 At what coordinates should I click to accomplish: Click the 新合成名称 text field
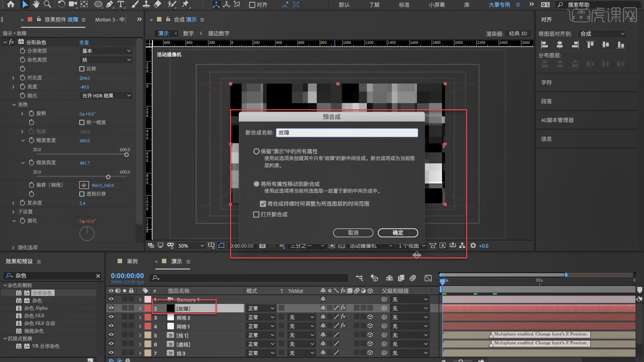pos(347,133)
